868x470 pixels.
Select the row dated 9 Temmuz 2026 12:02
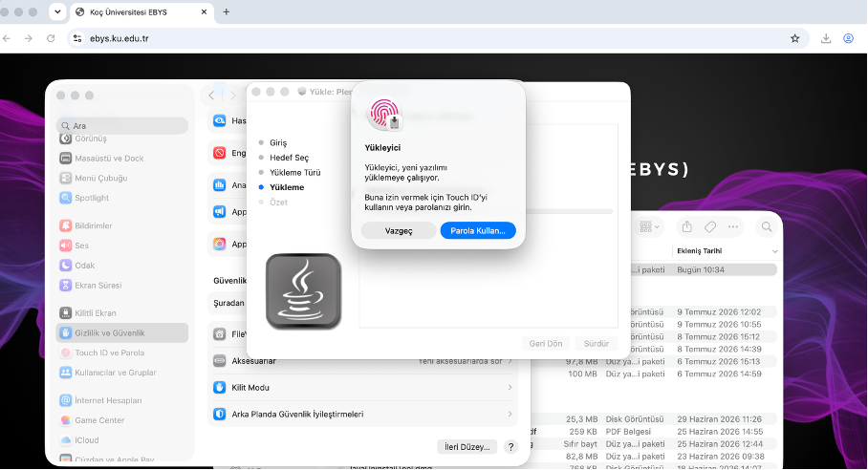coord(705,311)
